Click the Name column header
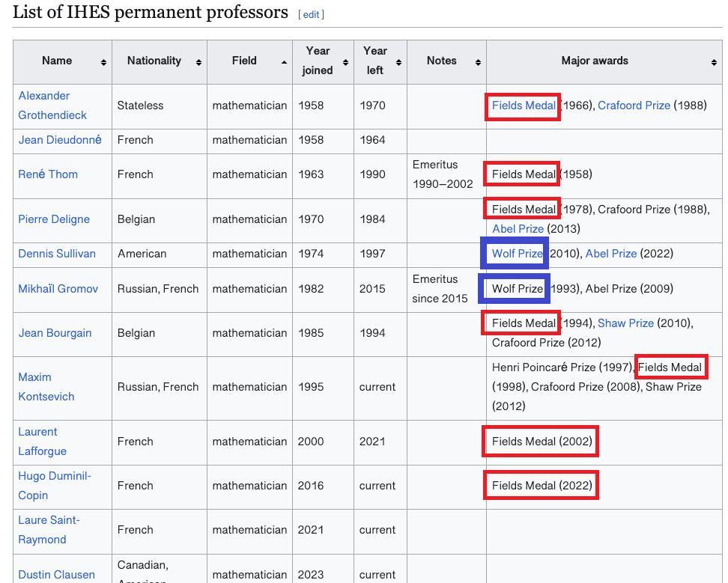 click(63, 61)
